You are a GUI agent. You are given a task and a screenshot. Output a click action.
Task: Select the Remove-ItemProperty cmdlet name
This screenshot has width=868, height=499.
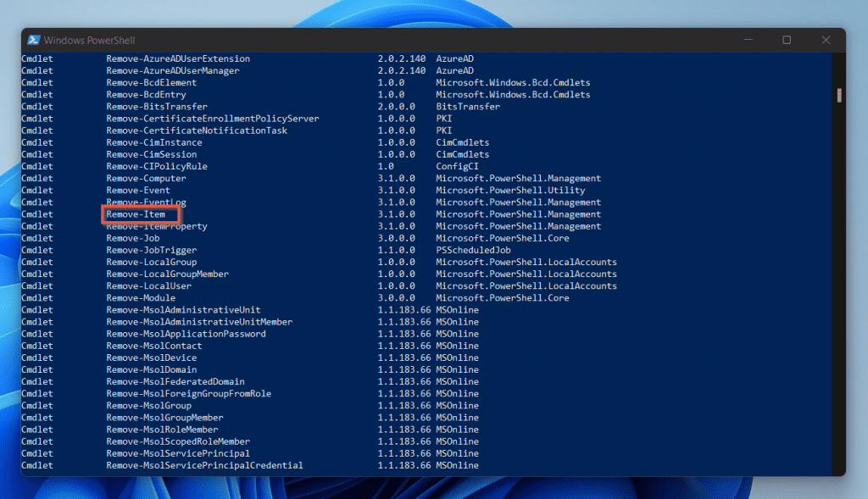pos(157,226)
